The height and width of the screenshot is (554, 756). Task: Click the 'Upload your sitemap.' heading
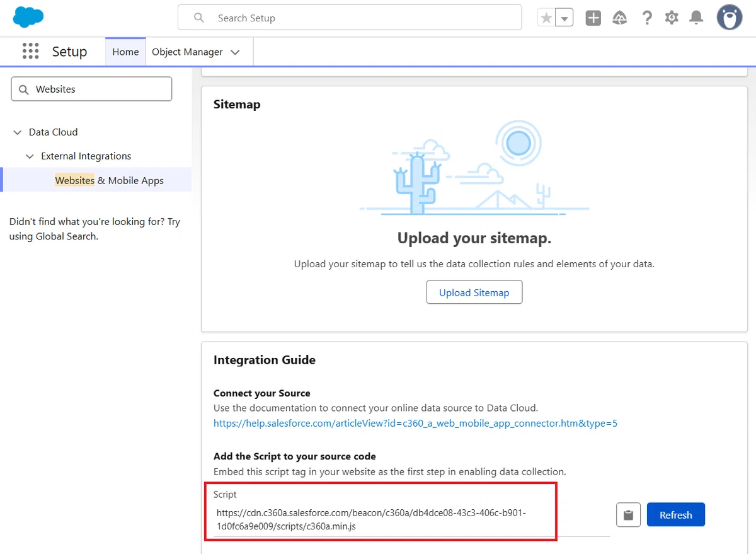point(474,238)
